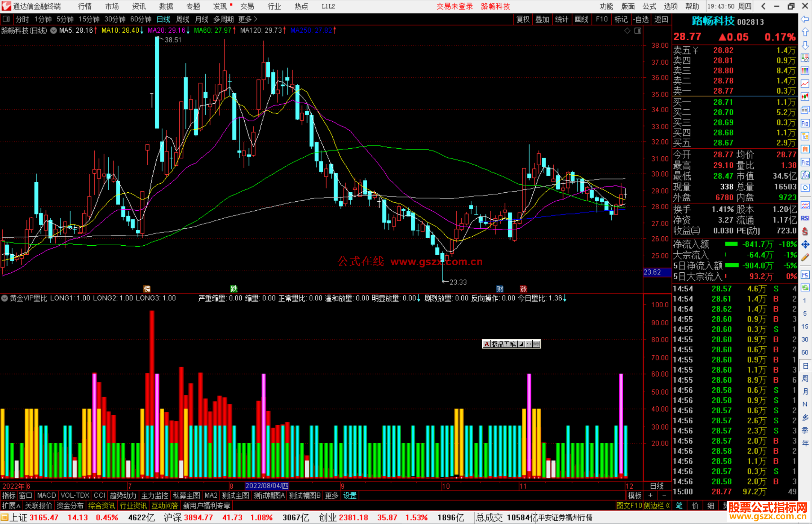The height and width of the screenshot is (524, 812).
Task: Click the 复权 button
Action: (x=523, y=19)
